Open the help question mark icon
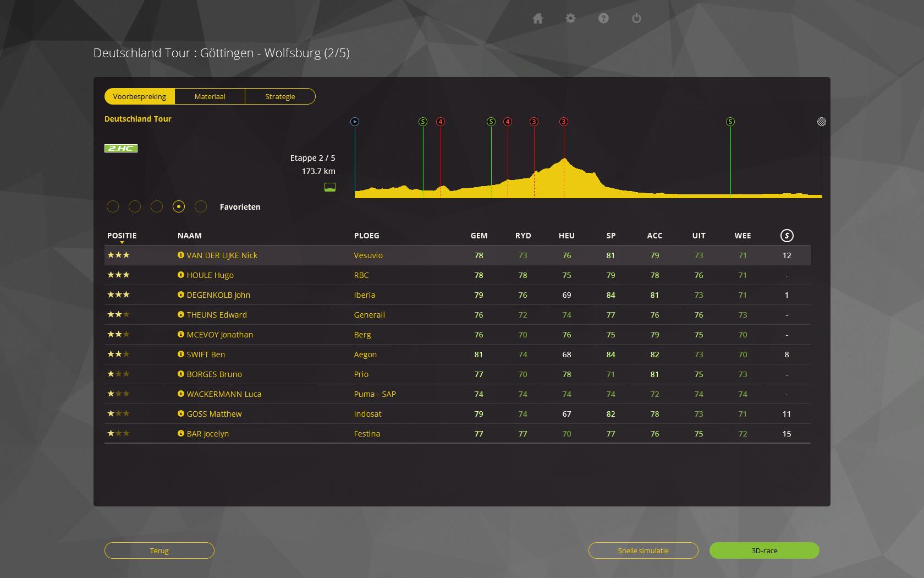The image size is (924, 578). coord(603,19)
